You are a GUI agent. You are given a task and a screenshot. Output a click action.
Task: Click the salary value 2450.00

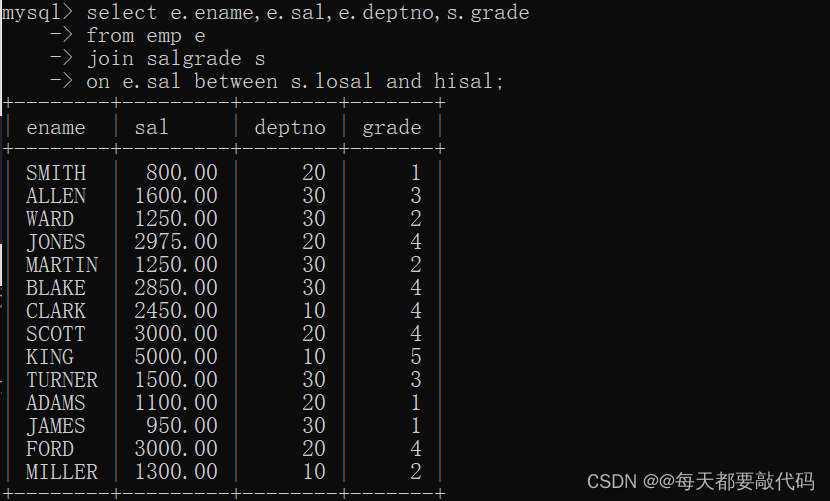(176, 311)
